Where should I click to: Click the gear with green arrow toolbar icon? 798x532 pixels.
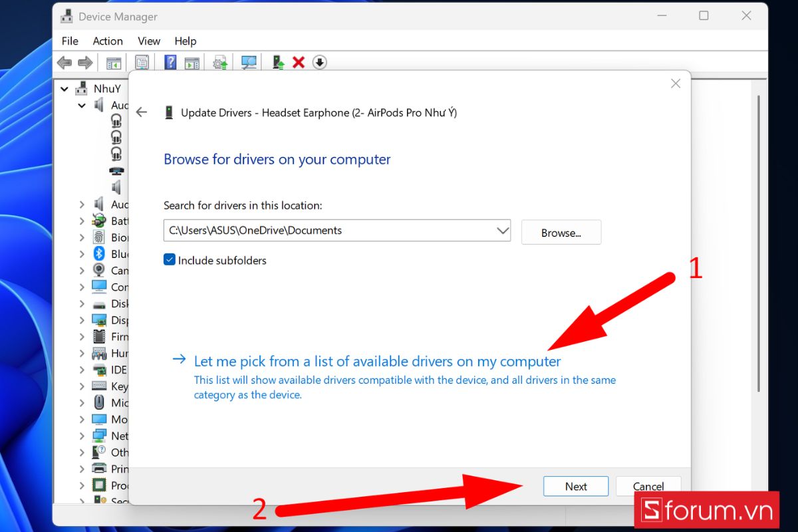(220, 63)
